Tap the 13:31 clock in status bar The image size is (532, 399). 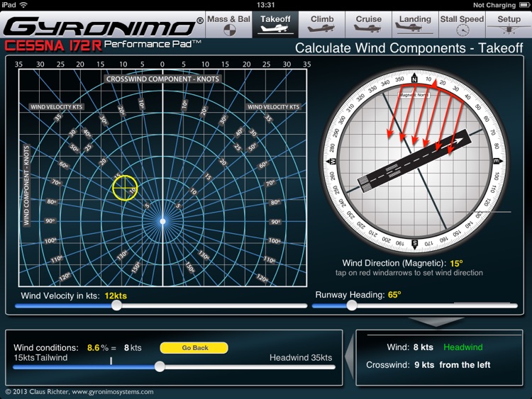click(266, 5)
